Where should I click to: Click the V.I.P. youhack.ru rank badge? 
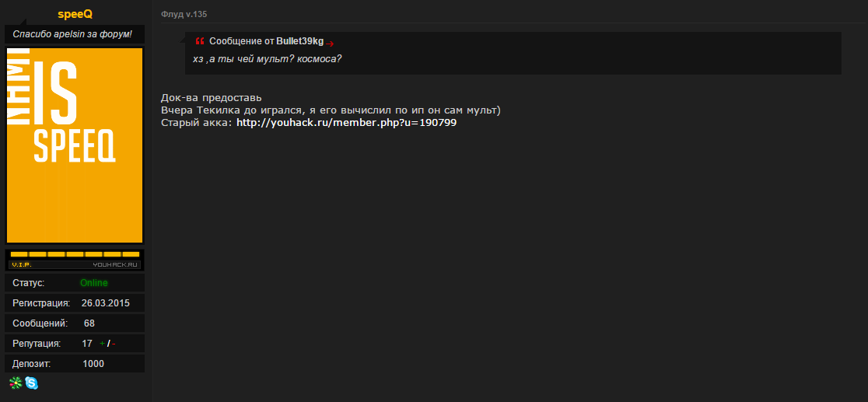coord(75,259)
